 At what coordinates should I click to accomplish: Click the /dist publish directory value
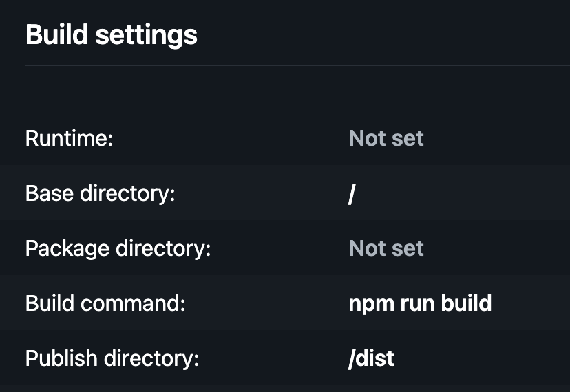pos(371,358)
